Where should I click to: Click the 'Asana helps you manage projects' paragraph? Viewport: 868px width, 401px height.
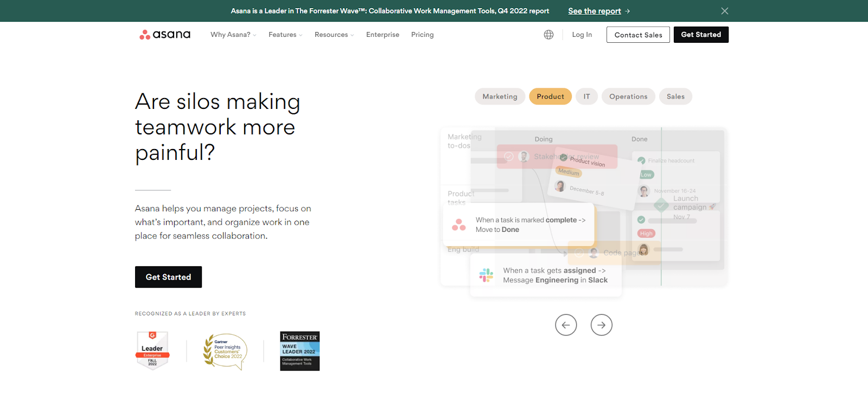tap(223, 222)
